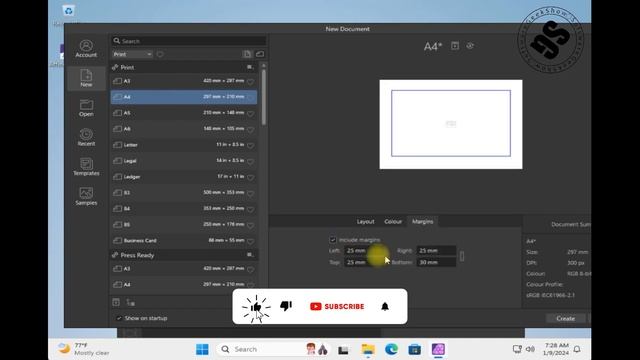Launch Microsoft Edge from taskbar

pos(391,349)
